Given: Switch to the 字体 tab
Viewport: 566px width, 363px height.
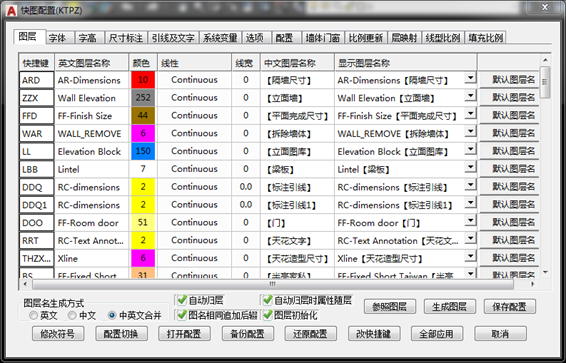Looking at the screenshot, I should [60, 38].
